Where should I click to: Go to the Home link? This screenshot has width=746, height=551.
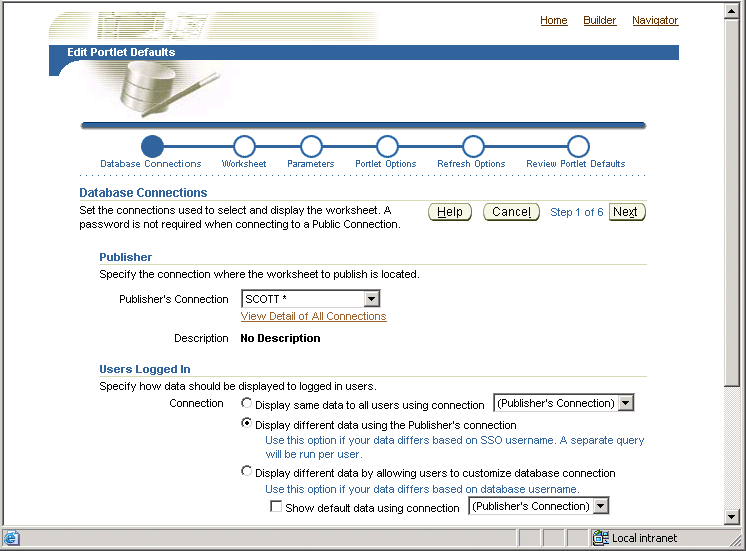(554, 20)
